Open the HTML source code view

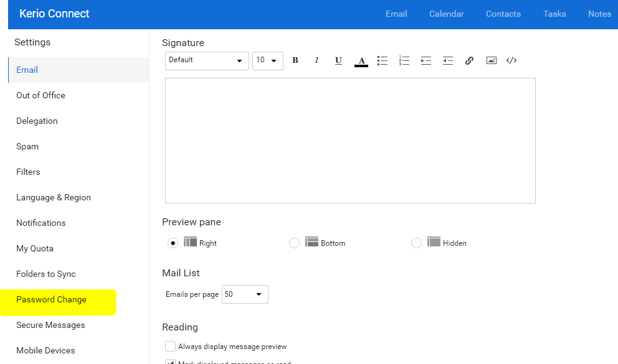coord(511,60)
